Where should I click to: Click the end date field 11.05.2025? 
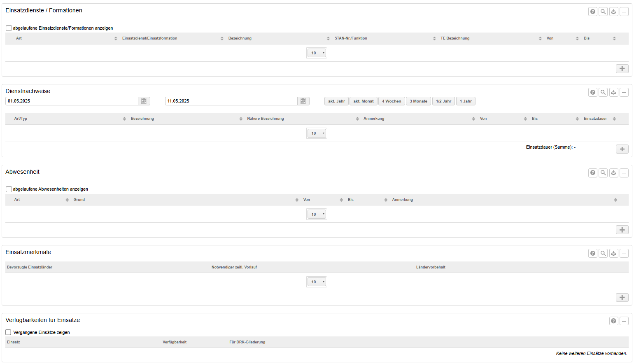point(231,101)
